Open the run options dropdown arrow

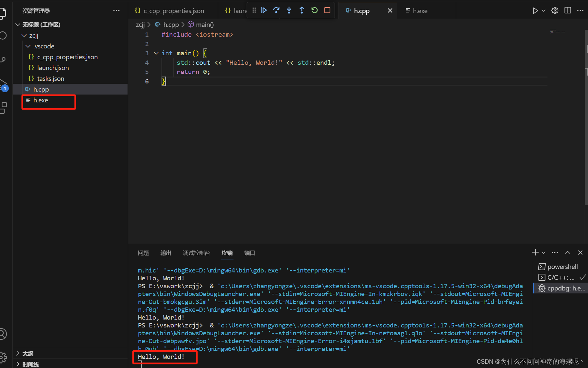544,10
